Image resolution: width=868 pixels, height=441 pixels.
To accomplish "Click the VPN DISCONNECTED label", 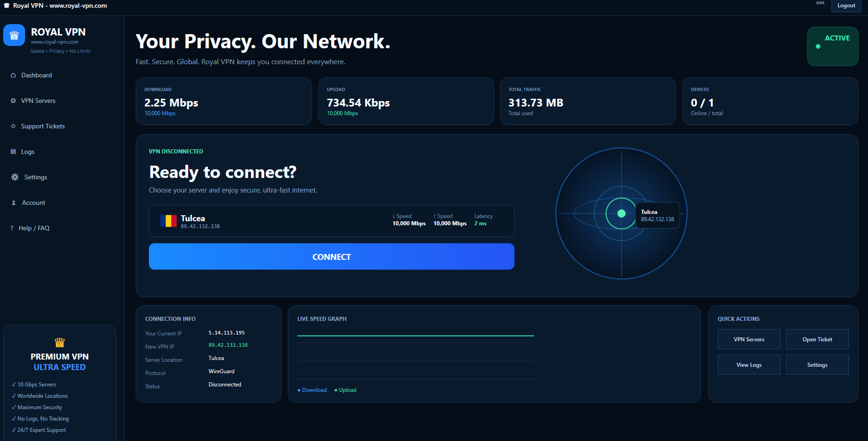I will (176, 152).
